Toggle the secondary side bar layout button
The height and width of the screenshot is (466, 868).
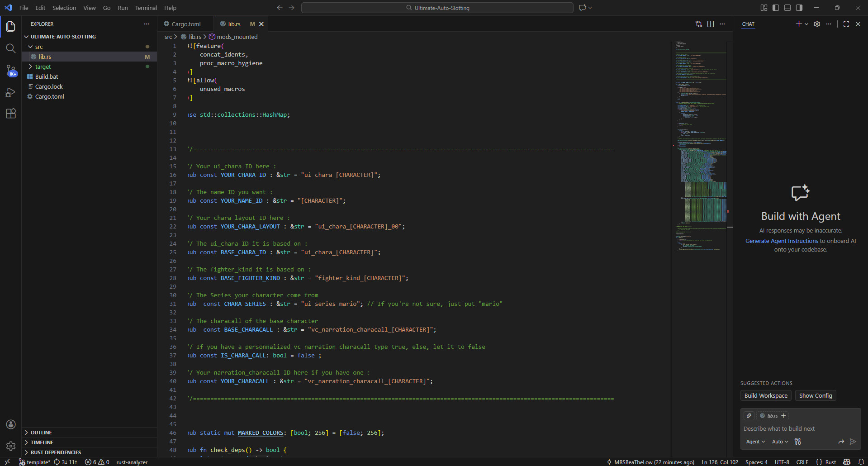tap(799, 8)
